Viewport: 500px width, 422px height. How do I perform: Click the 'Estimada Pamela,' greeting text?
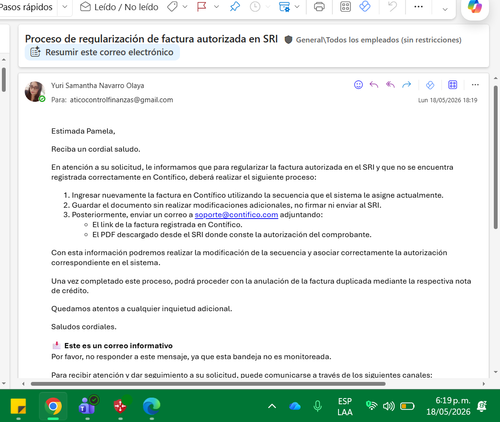83,131
